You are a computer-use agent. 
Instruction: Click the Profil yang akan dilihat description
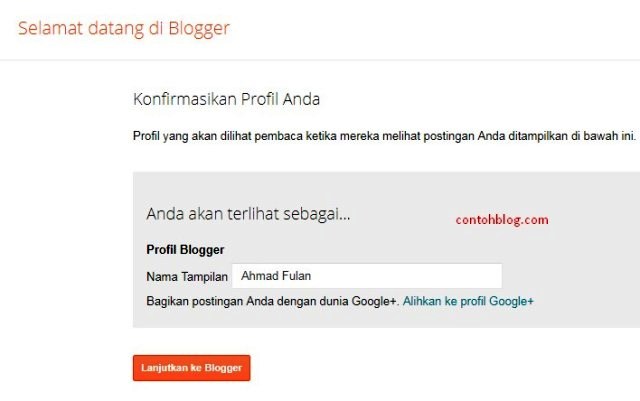(x=384, y=135)
